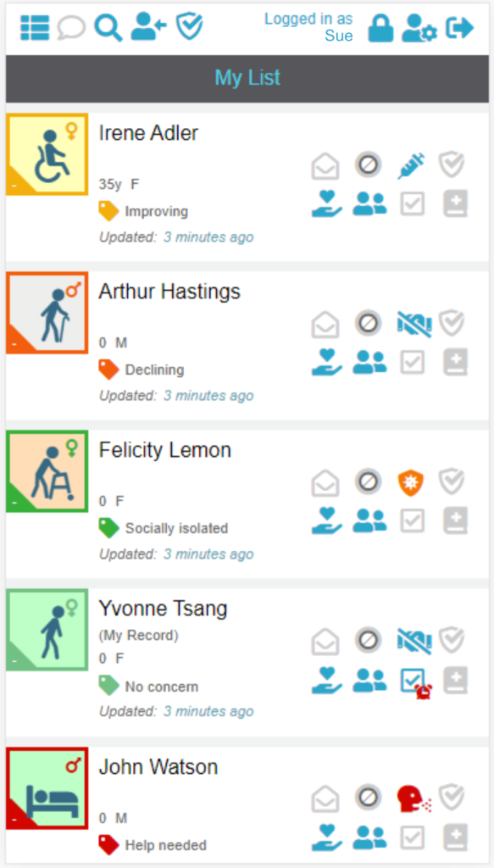
Task: Open the search magnifier icon
Action: pyautogui.click(x=108, y=27)
